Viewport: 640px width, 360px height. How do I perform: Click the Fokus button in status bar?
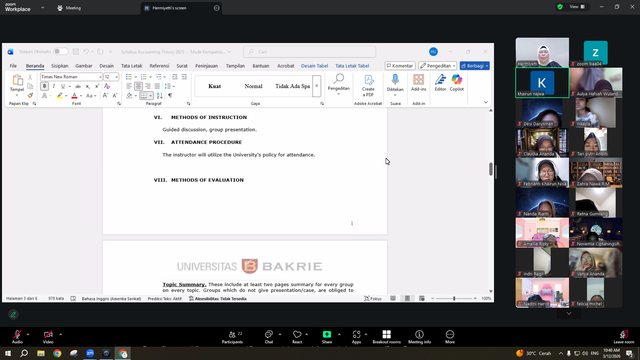(x=373, y=298)
